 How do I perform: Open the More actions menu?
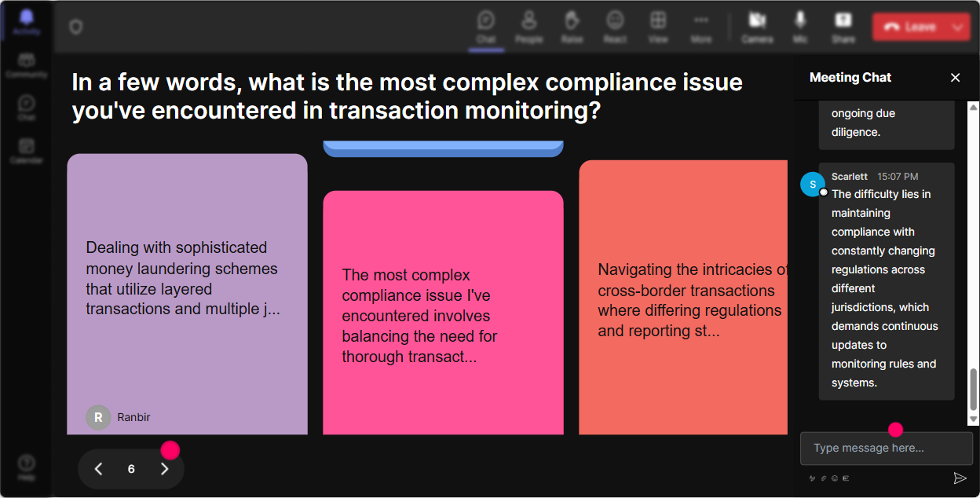click(701, 27)
